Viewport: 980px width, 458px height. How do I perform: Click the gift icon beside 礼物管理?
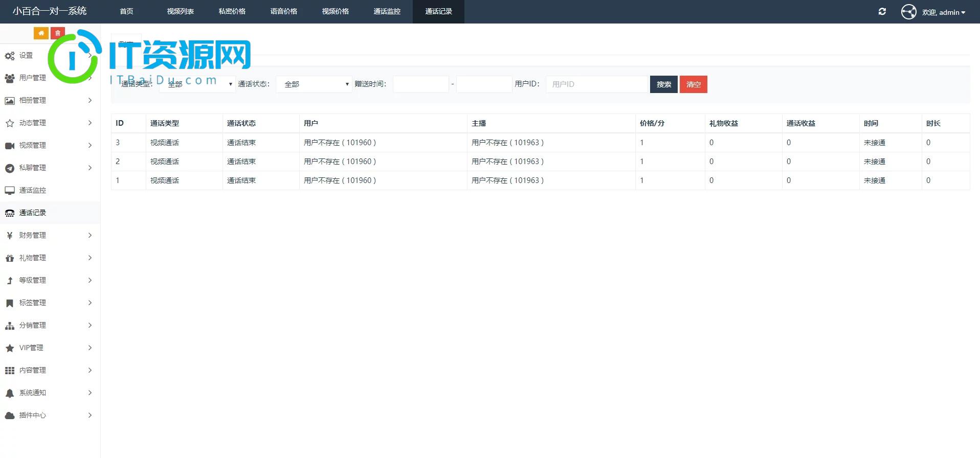pos(10,258)
